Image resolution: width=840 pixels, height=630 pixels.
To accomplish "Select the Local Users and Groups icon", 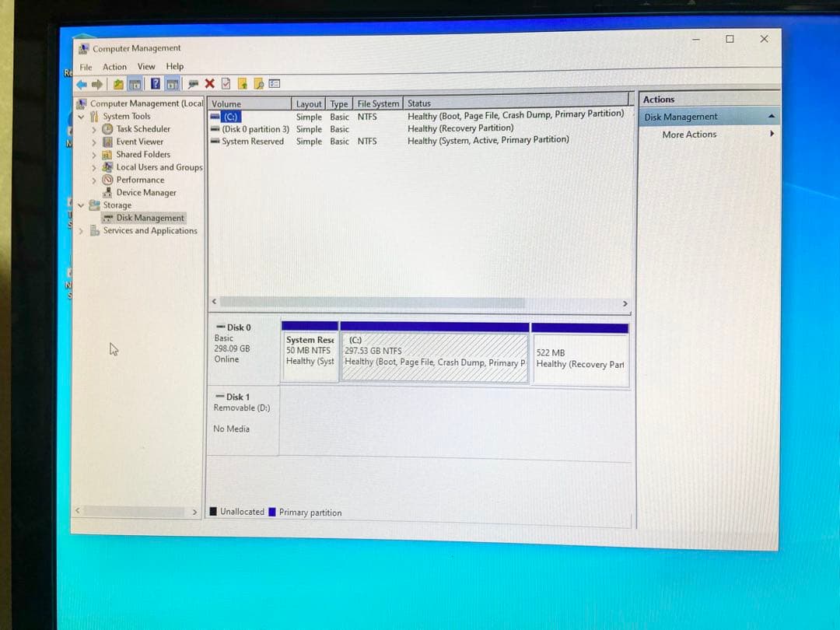I will (109, 167).
